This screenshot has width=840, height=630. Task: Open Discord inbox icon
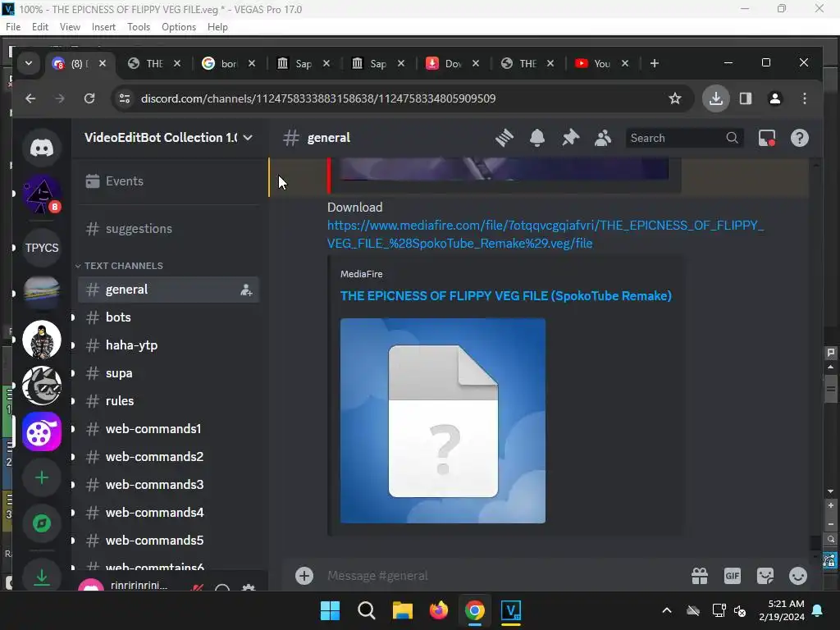767,138
